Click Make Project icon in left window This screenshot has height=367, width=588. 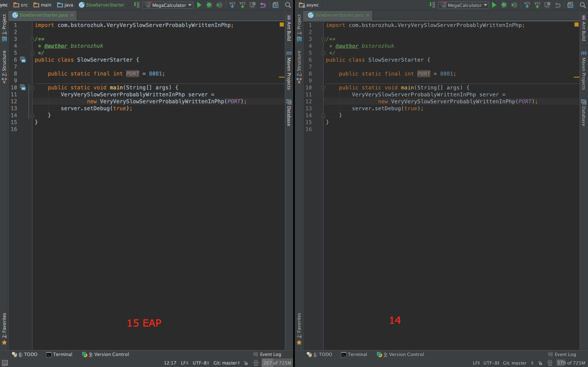tap(137, 5)
